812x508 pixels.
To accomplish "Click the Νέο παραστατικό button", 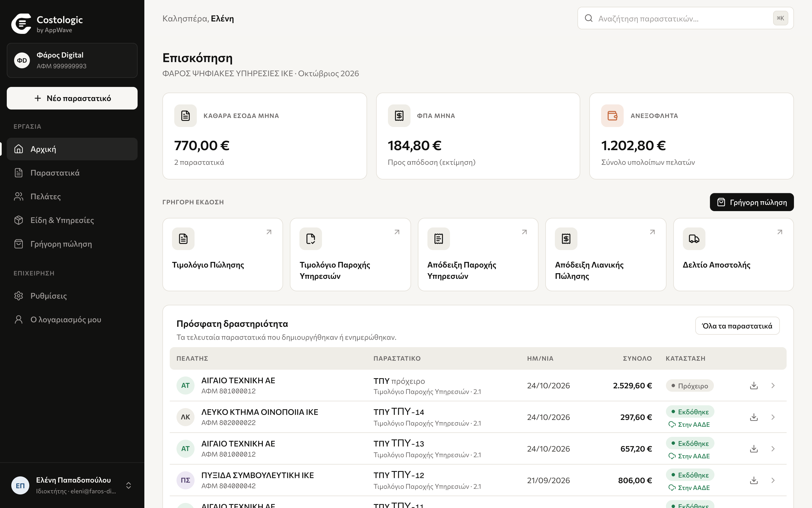I will 72,98.
